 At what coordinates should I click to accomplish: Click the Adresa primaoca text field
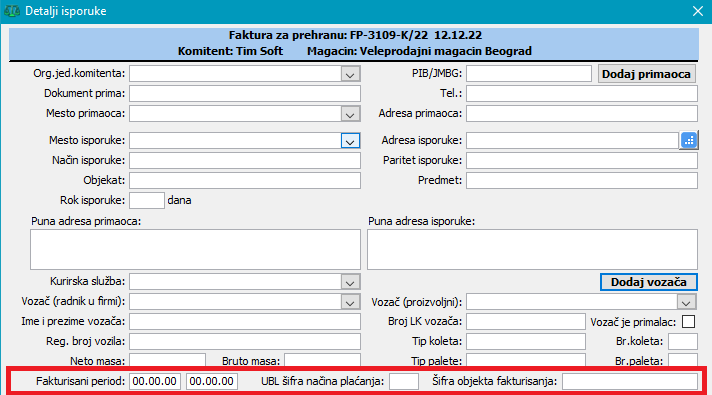tap(582, 114)
